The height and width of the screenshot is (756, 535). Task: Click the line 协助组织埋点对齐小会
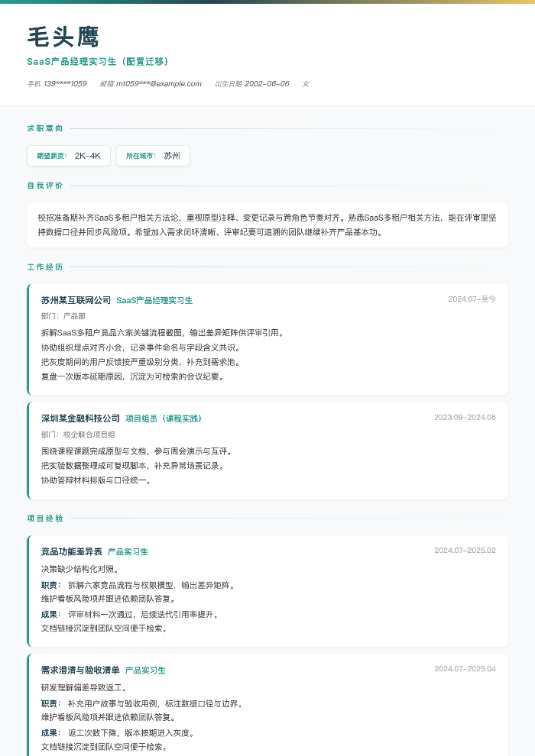[141, 347]
